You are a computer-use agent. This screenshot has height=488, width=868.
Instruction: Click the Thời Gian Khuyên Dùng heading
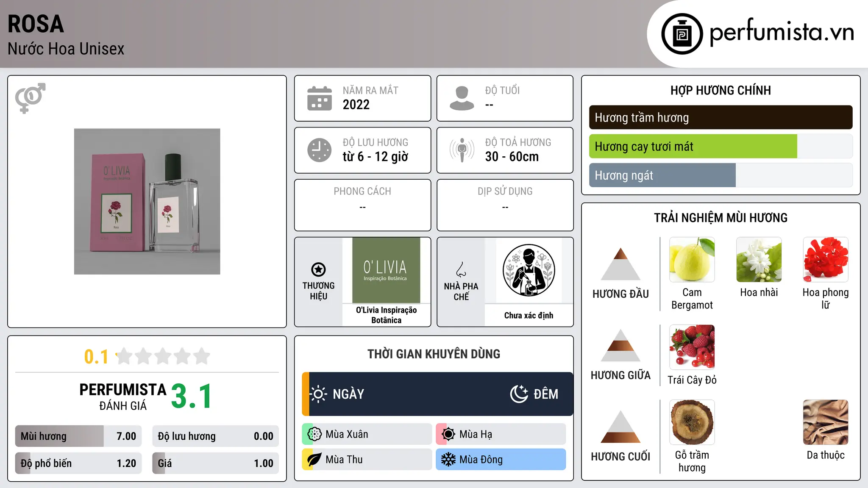click(434, 354)
